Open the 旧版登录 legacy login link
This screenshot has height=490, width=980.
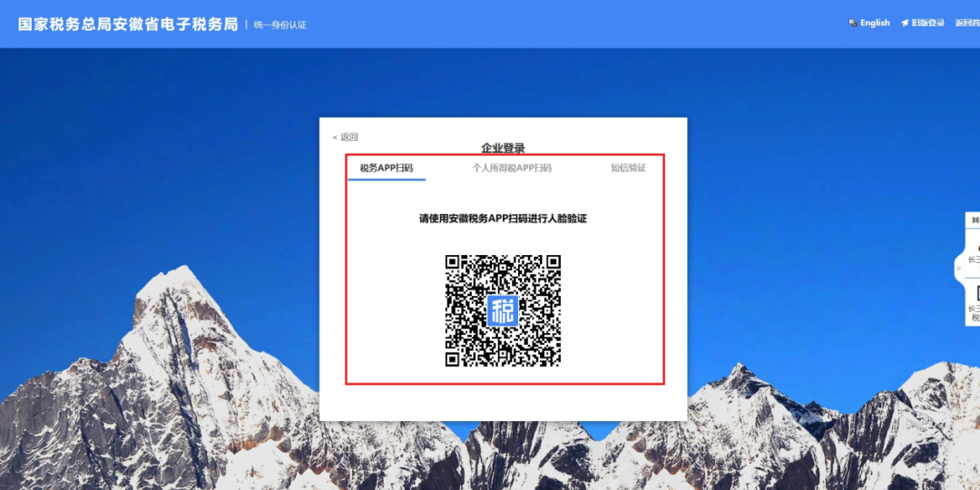pyautogui.click(x=928, y=23)
